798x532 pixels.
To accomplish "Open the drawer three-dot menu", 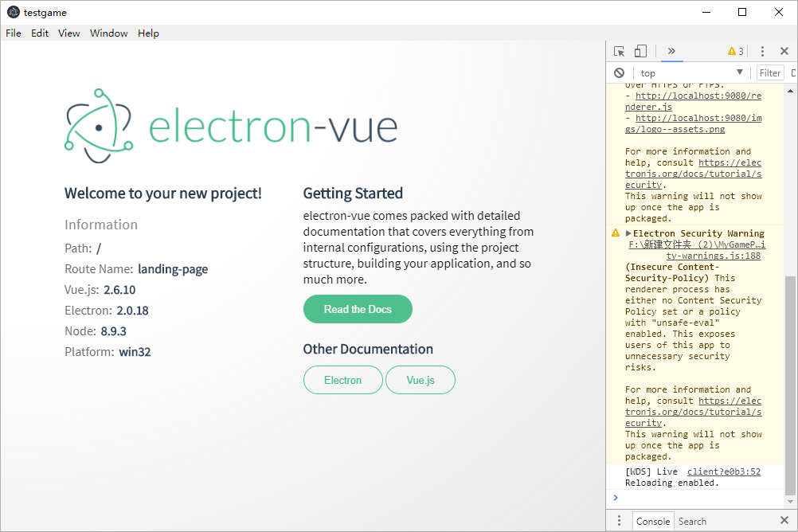I will 619,521.
